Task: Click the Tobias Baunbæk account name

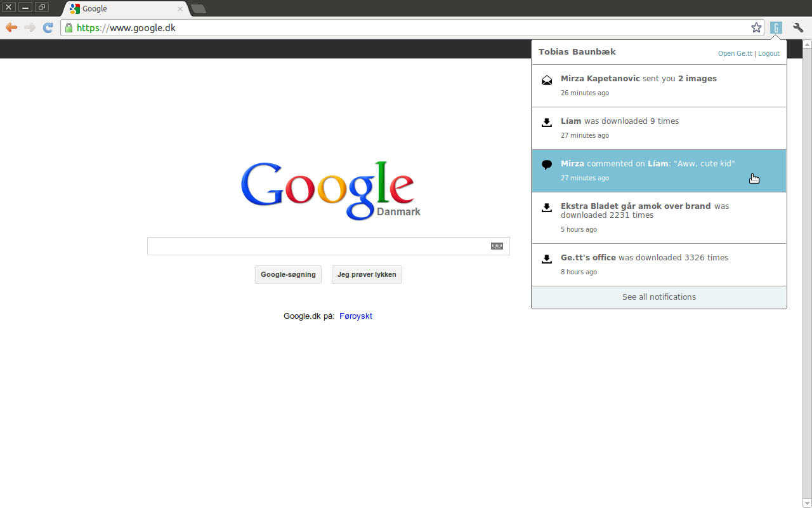Action: (577, 52)
